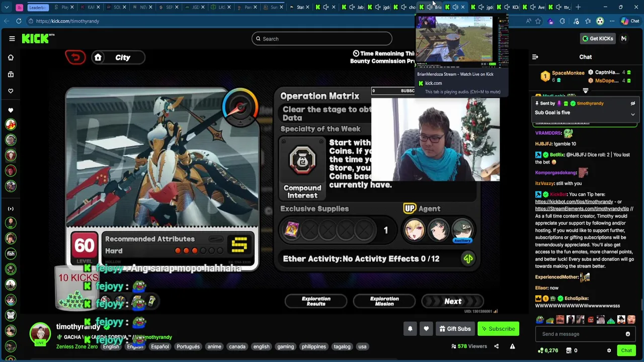Screen dimensions: 644x362
Task: Add page to browser favorites star
Action: (538, 21)
